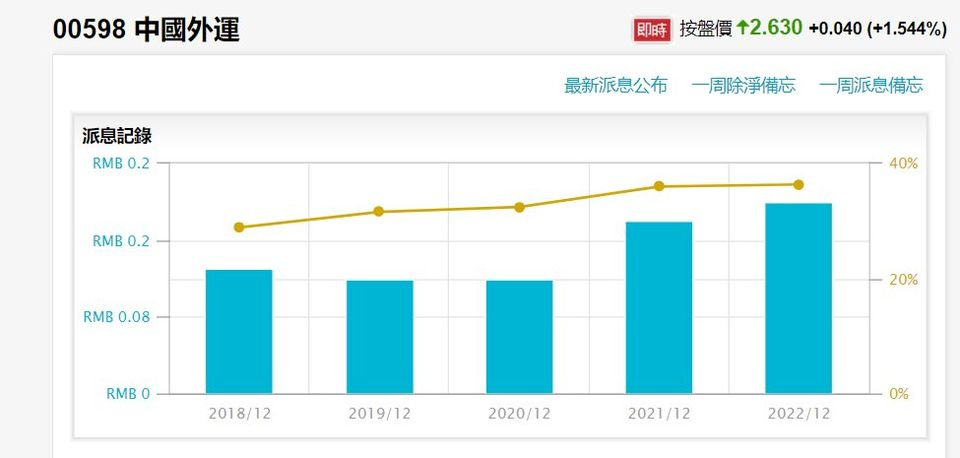This screenshot has width=960, height=458.
Task: Open the 一周派息備忘 link
Action: [871, 86]
